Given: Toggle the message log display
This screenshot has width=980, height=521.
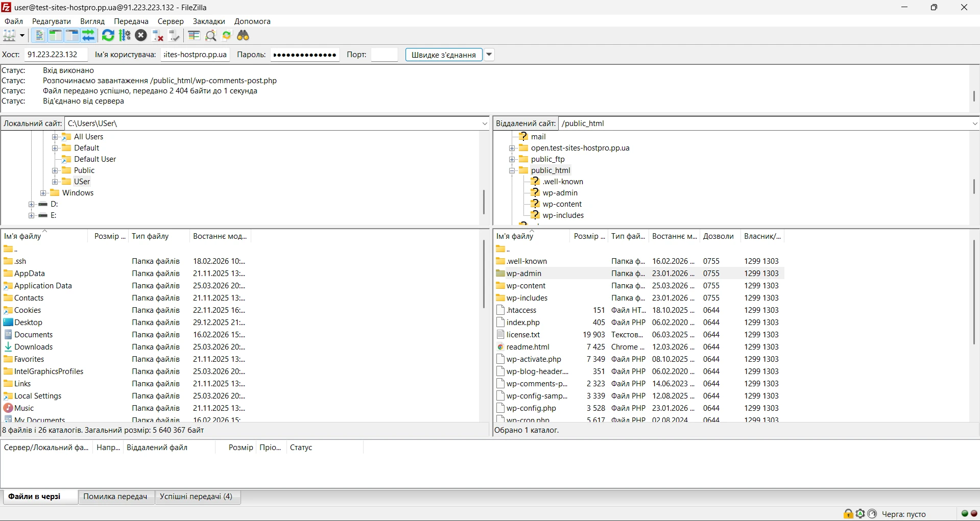Looking at the screenshot, I should pos(39,35).
